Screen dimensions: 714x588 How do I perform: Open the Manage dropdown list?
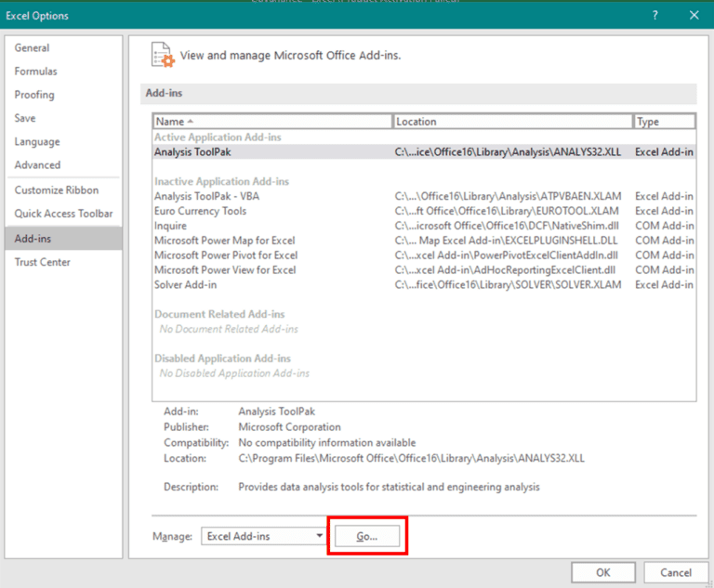point(319,536)
